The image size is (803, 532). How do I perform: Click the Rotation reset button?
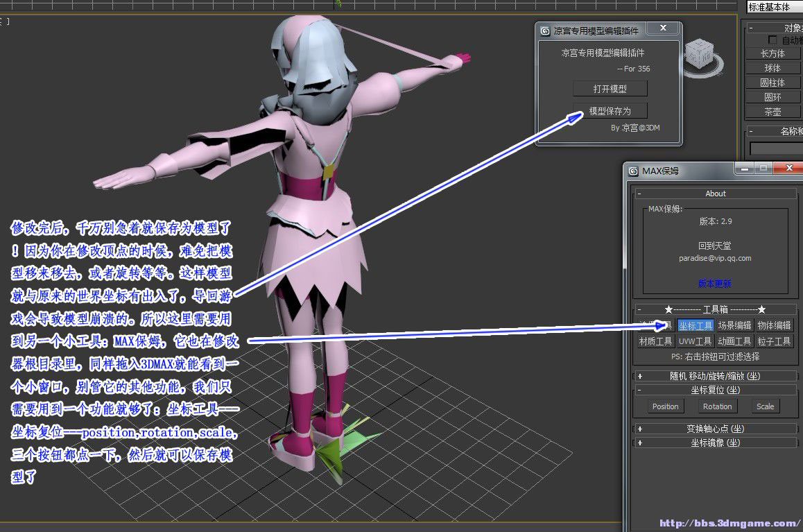click(717, 406)
